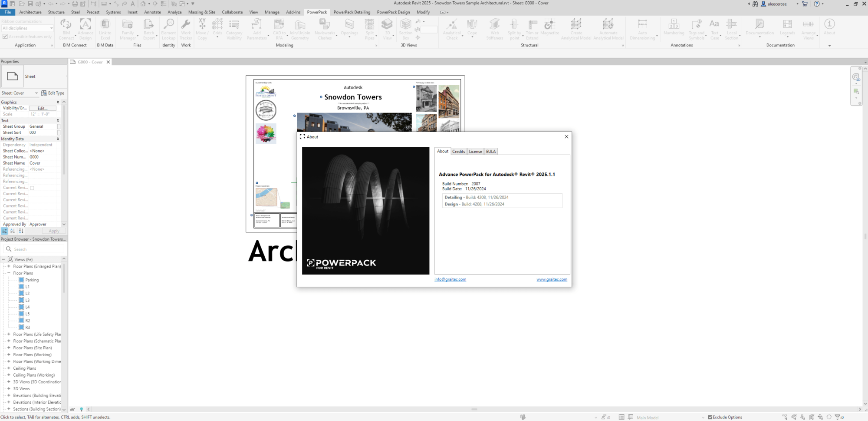The width and height of the screenshot is (868, 421).
Task: Expand the Ceiling Plans tree node
Action: pyautogui.click(x=9, y=368)
